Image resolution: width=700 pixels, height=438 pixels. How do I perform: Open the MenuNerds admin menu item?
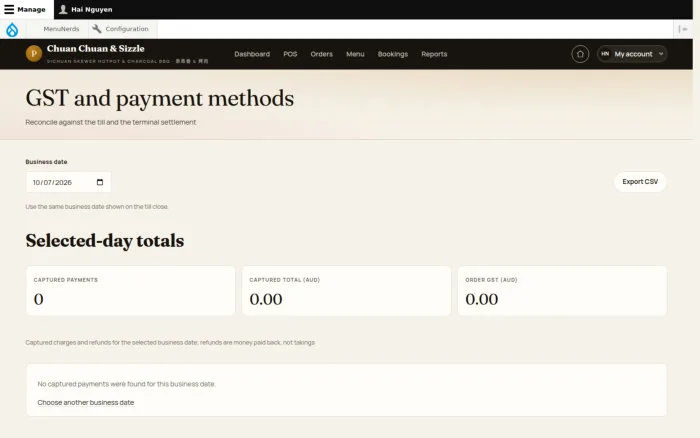(x=61, y=29)
